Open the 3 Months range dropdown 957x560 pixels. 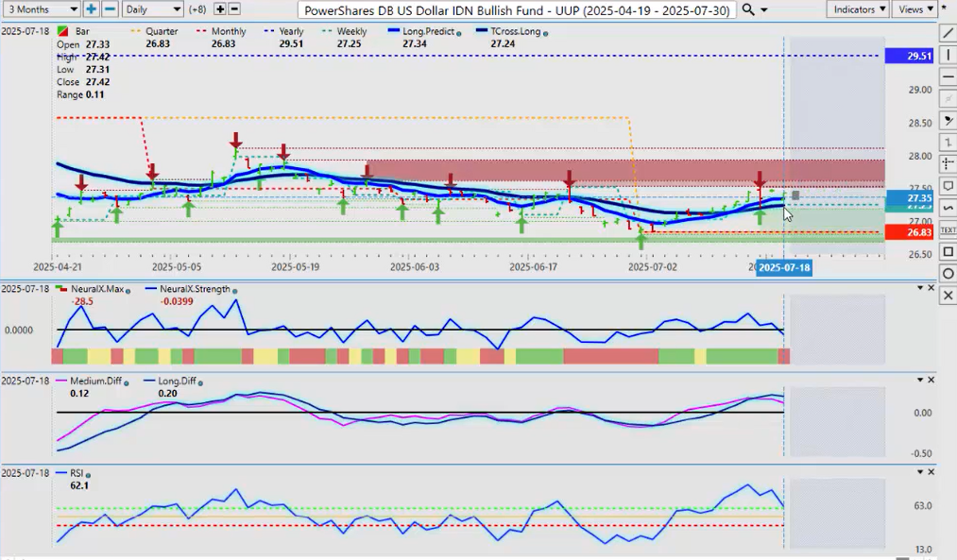point(41,9)
